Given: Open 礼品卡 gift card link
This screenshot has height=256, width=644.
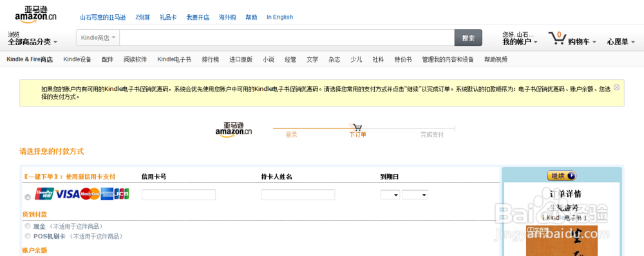Looking at the screenshot, I should click(168, 17).
